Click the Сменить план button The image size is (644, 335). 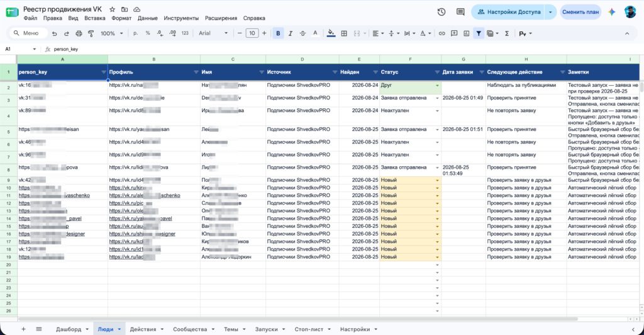[x=580, y=12]
